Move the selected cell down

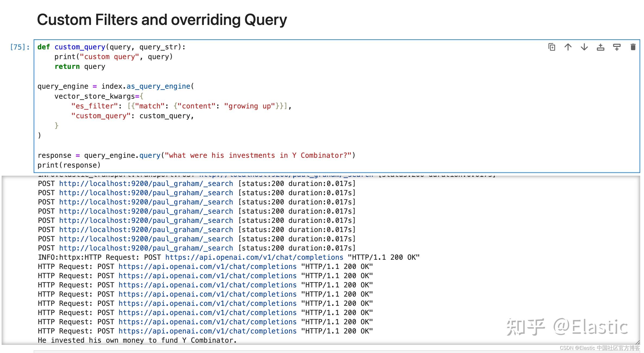tap(584, 47)
